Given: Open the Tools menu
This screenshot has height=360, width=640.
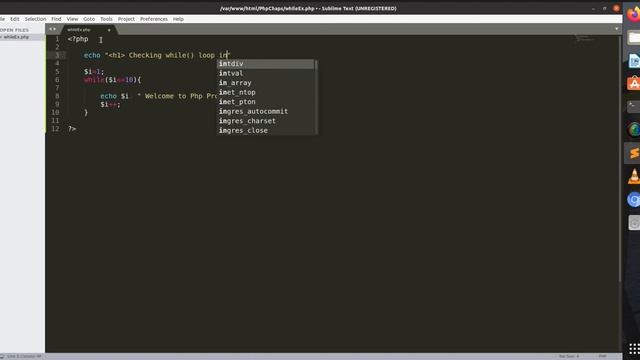Looking at the screenshot, I should pyautogui.click(x=106, y=19).
